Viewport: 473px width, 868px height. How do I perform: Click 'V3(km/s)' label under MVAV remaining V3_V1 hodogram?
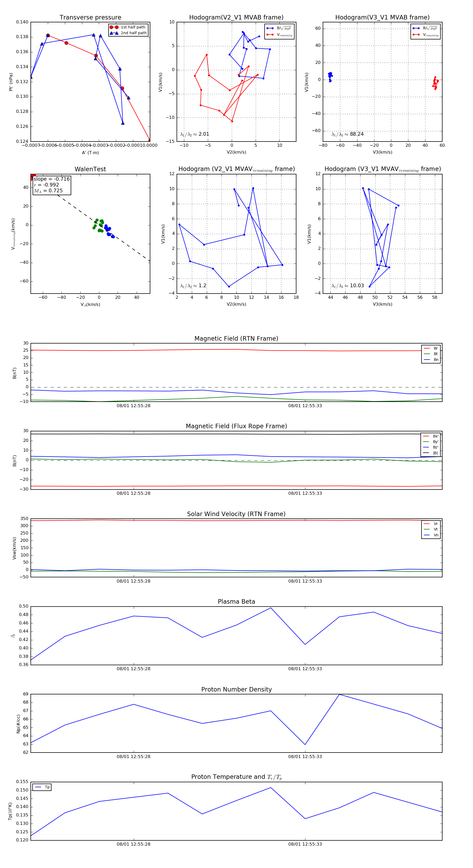click(382, 304)
